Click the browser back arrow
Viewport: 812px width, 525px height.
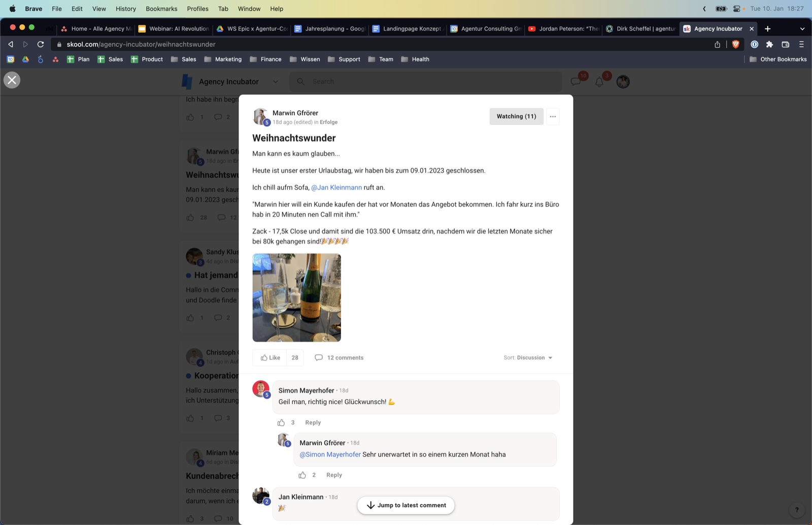11,44
